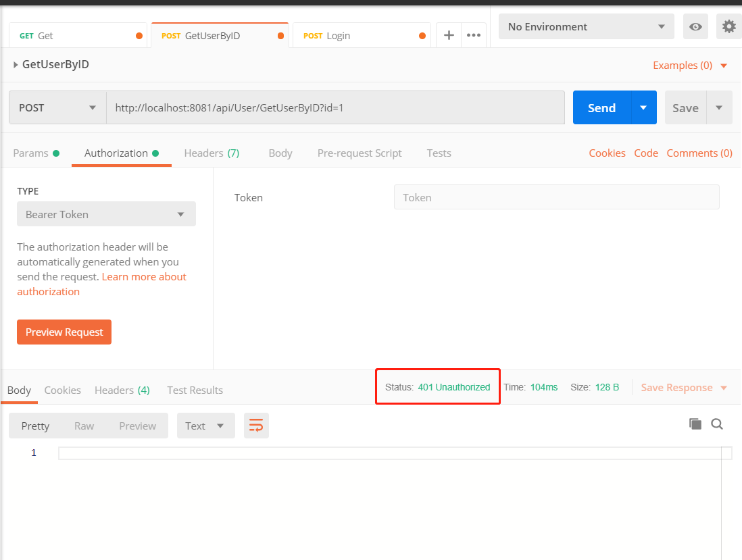Open the Examples (0) dropdown
The height and width of the screenshot is (560, 742).
(x=690, y=66)
